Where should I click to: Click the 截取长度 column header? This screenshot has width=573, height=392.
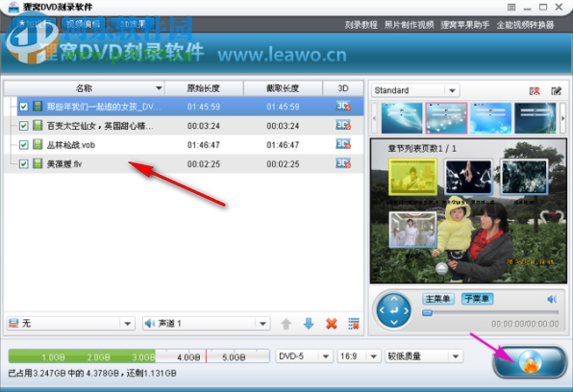283,88
